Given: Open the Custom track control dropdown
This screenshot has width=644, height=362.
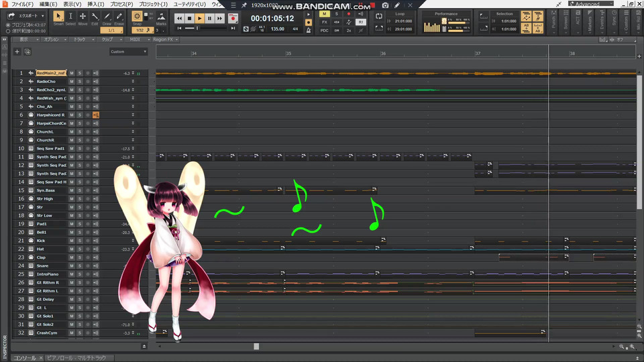Looking at the screenshot, I should (128, 52).
